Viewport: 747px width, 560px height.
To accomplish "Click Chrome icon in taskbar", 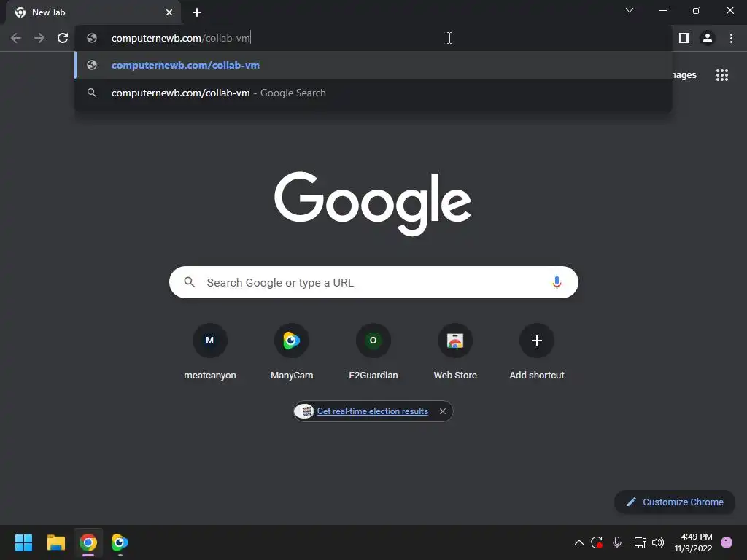I will coord(88,542).
